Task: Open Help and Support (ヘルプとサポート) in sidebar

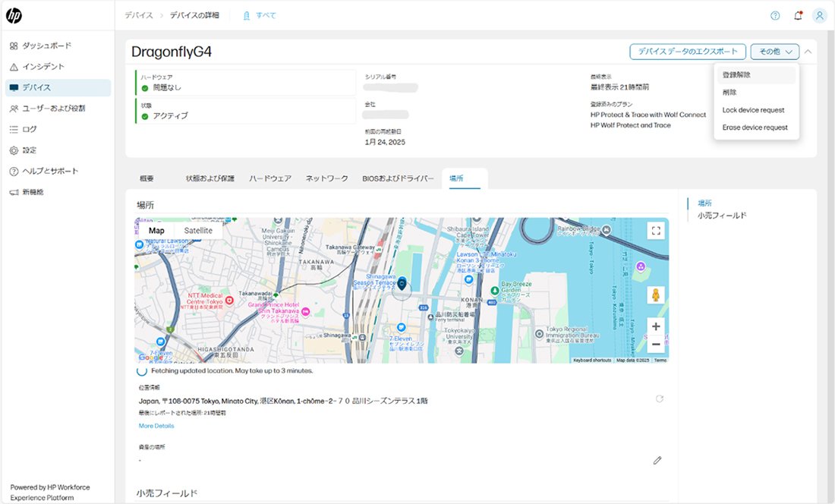Action: tap(44, 171)
